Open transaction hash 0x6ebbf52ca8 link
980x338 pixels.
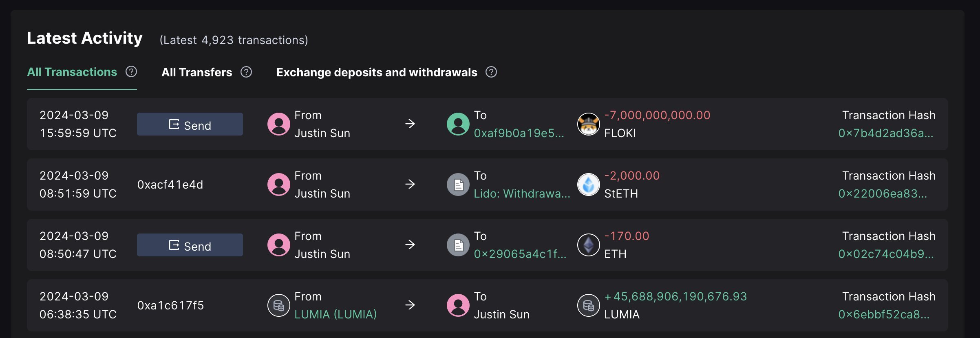[x=884, y=314]
